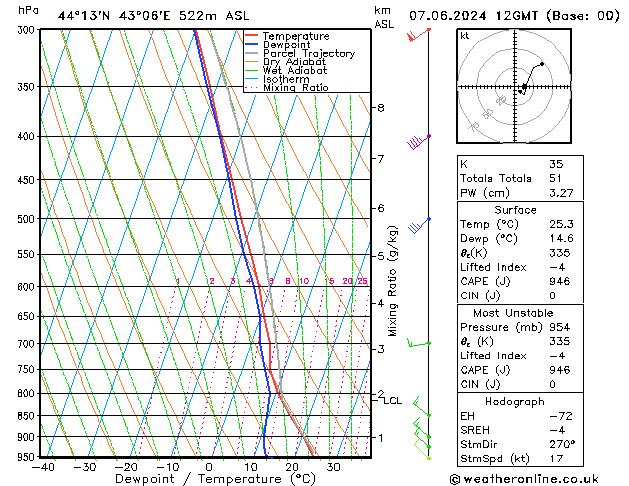
Task: Click the Hodograph section heading
Action: click(515, 401)
